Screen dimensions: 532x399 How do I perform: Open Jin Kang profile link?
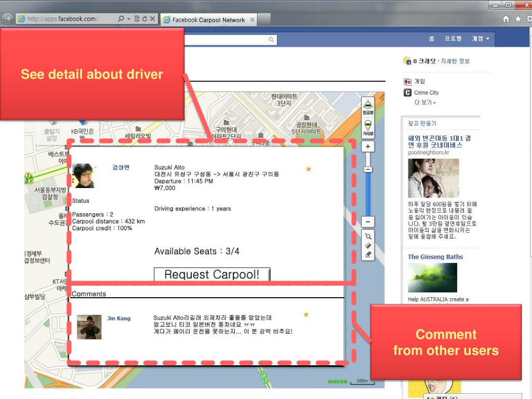[119, 318]
